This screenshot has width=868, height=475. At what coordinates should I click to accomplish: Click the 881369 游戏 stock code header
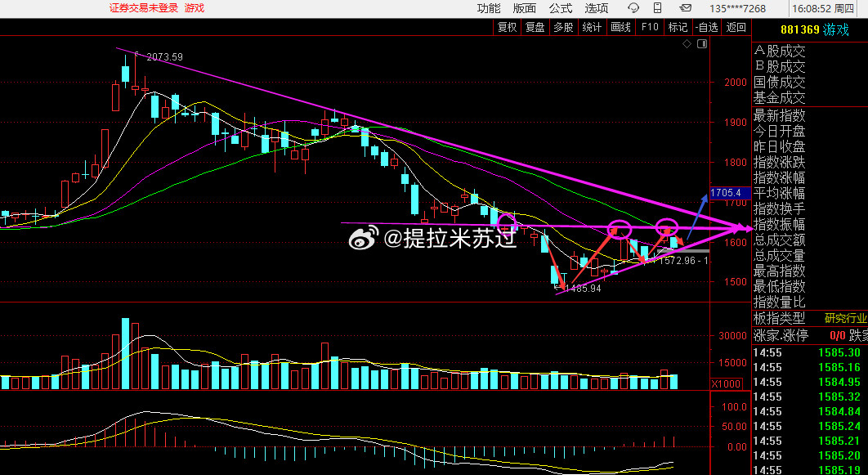tap(814, 30)
